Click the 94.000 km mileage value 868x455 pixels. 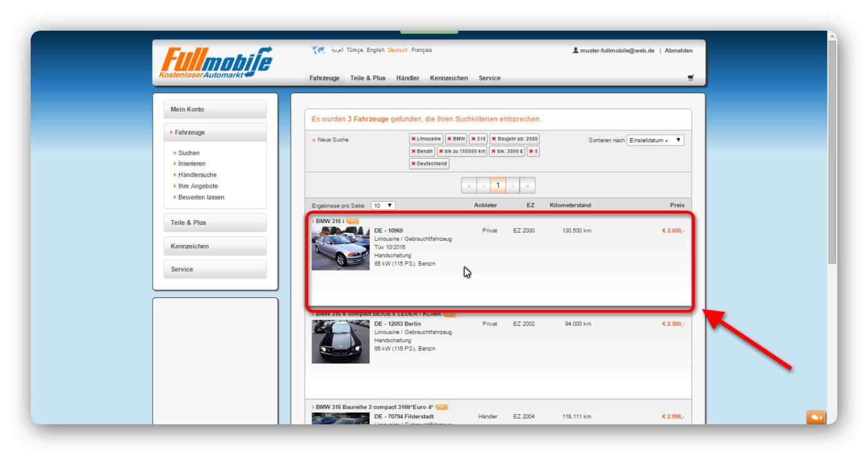click(578, 324)
